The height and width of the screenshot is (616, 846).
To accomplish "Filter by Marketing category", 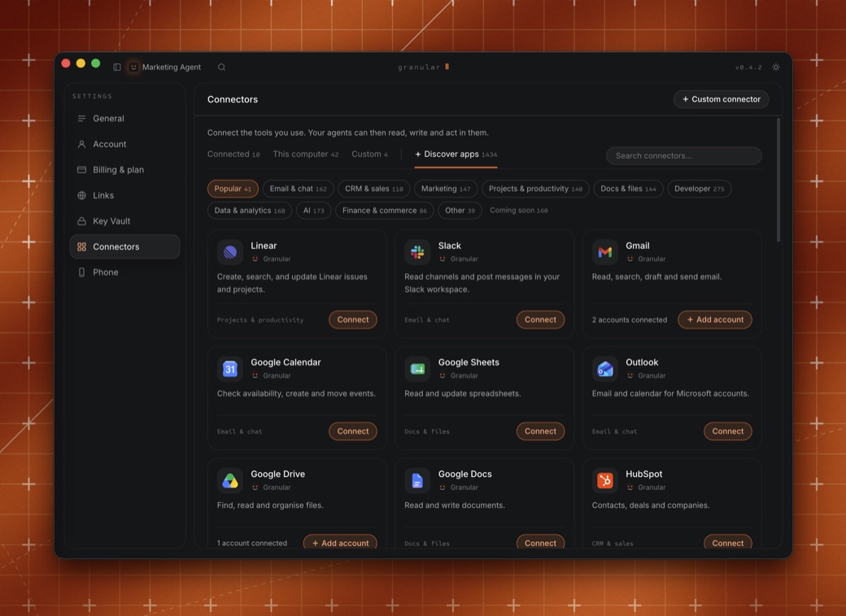I will coord(446,189).
